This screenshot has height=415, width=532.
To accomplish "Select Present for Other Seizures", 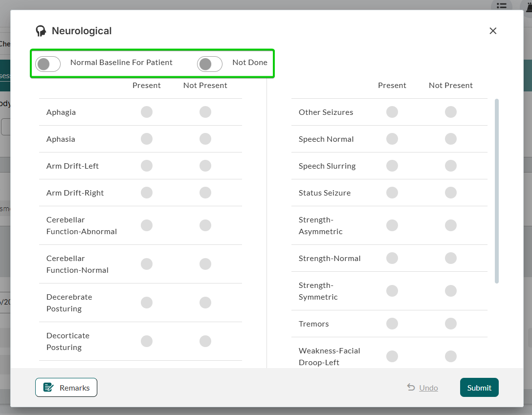I will pos(392,112).
